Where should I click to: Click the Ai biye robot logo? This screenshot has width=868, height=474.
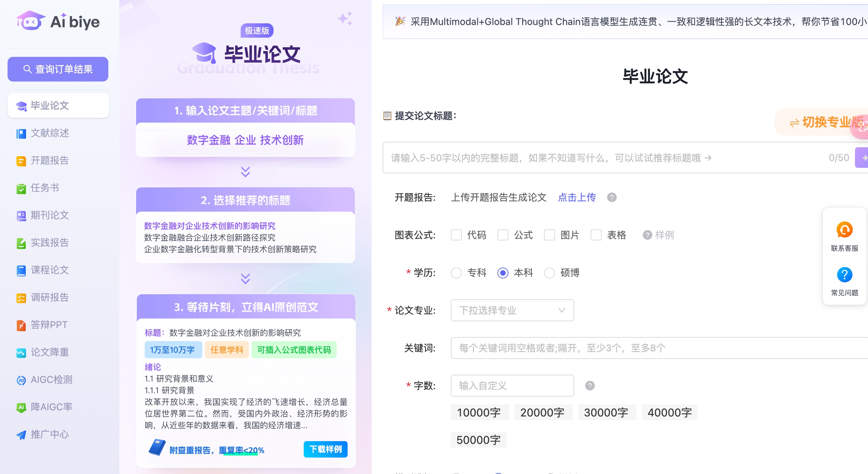tap(31, 21)
